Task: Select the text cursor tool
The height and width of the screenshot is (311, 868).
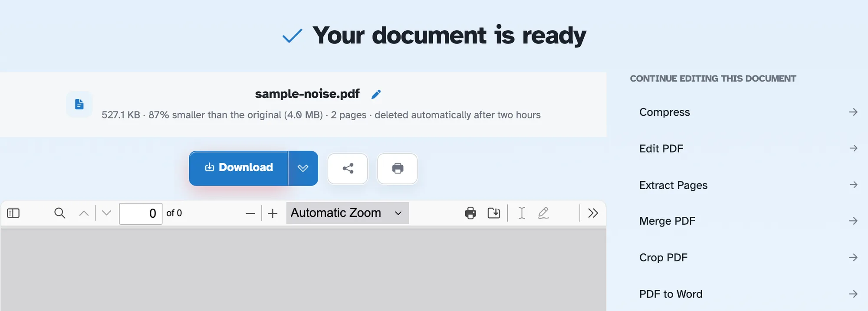Action: [x=522, y=213]
